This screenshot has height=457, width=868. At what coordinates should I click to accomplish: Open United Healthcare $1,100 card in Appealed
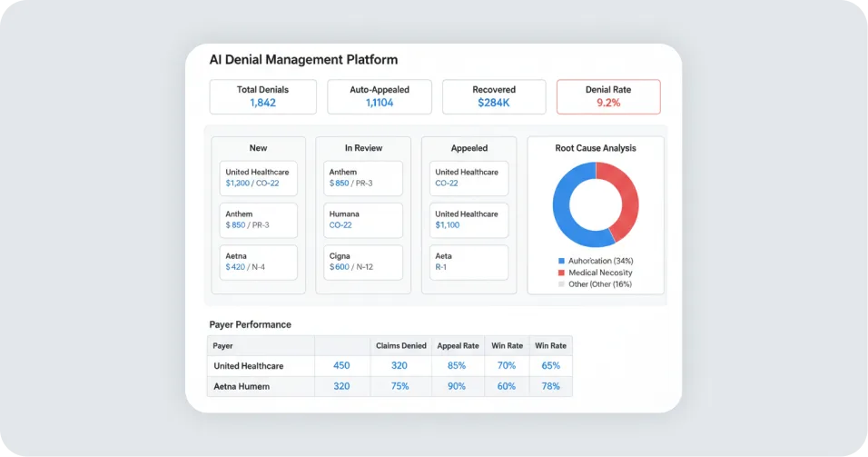(x=469, y=220)
